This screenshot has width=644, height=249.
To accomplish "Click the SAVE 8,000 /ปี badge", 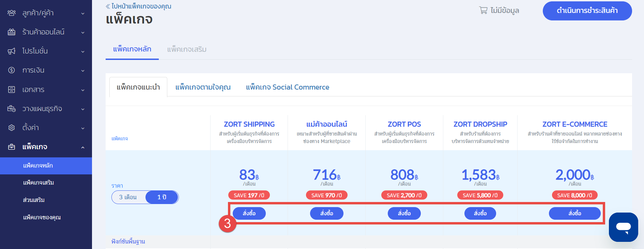I will tap(575, 195).
